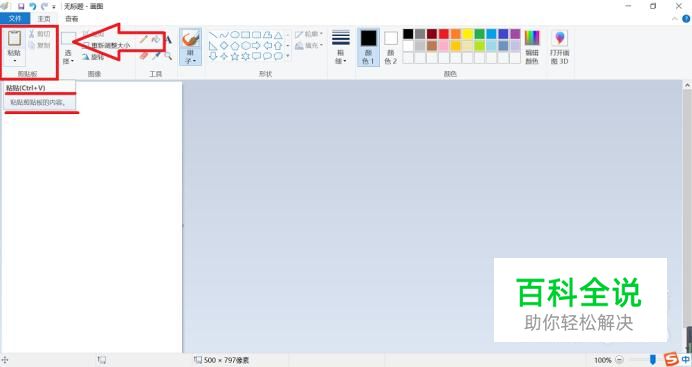This screenshot has width=692, height=367.
Task: Pick the Oval callout shape
Action: pos(267,56)
